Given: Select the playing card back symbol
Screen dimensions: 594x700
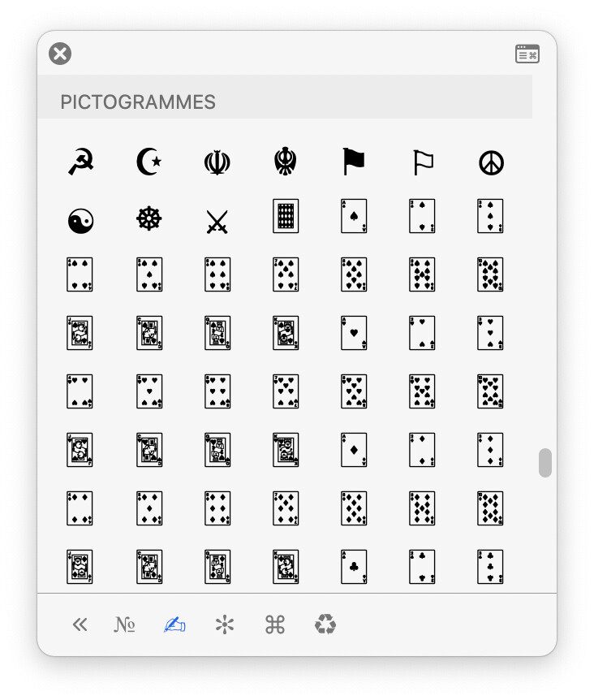Looking at the screenshot, I should tap(286, 216).
